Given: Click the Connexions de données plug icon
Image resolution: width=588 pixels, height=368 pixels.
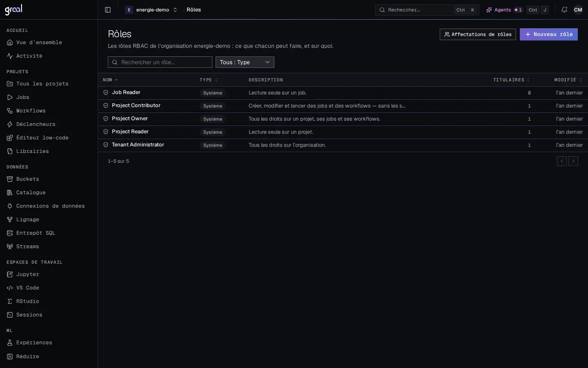Looking at the screenshot, I should coord(10,206).
